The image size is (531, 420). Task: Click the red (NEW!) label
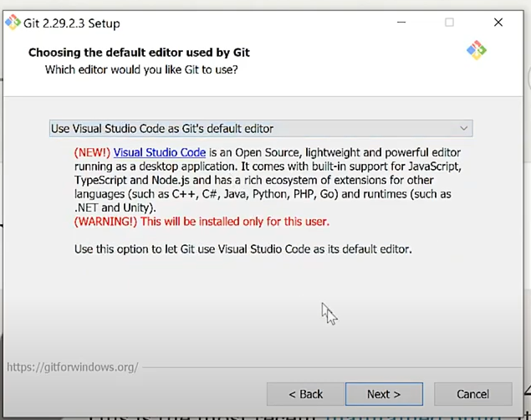93,152
